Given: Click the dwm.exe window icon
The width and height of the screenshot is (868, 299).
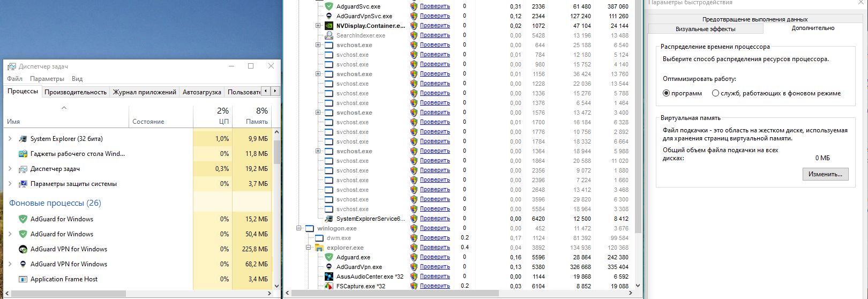Looking at the screenshot, I should (x=319, y=238).
